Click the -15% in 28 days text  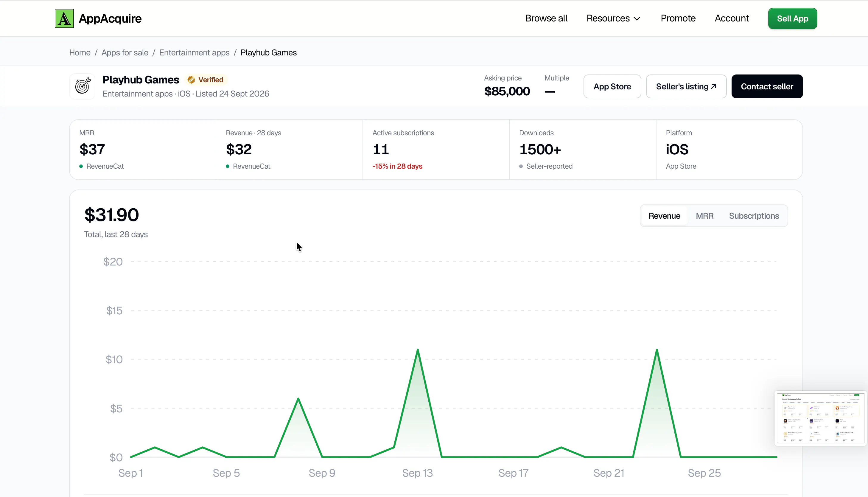pos(397,166)
